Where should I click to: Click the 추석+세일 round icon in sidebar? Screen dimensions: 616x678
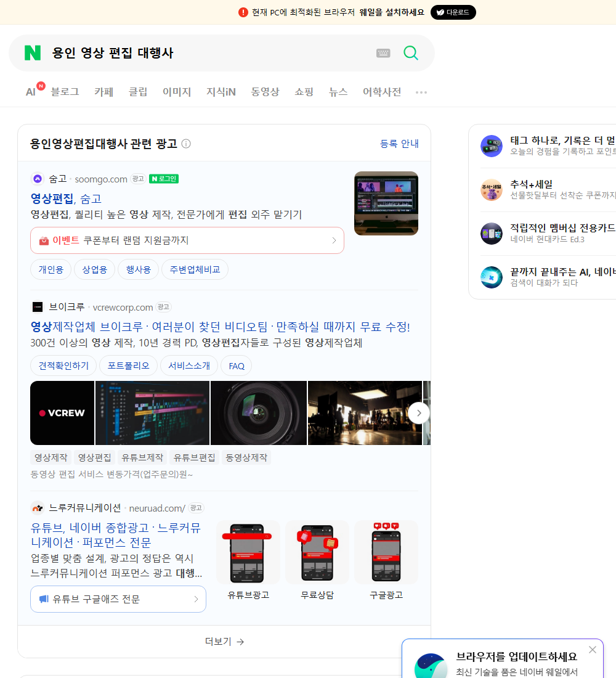point(492,190)
